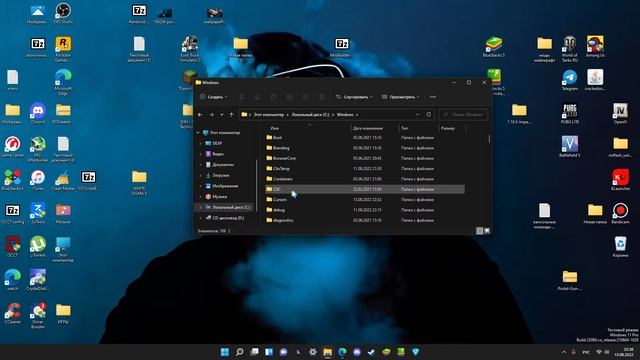
Task: Open the address bar history dropdown
Action: (x=417, y=115)
